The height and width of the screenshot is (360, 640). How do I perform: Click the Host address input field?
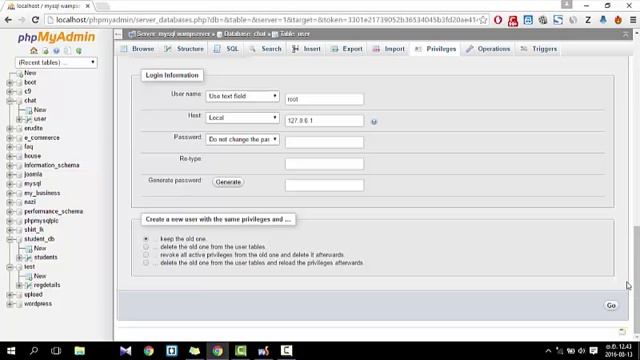(x=324, y=121)
